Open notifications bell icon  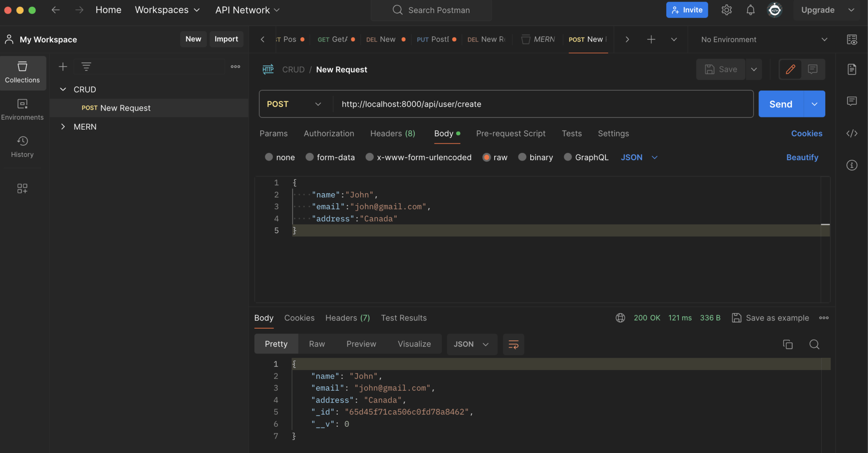(x=750, y=10)
